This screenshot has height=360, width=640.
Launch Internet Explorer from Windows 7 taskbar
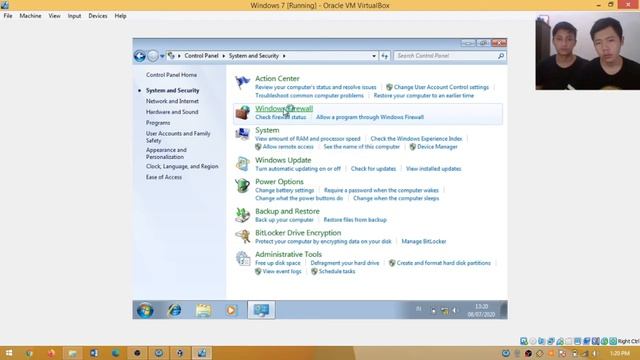pyautogui.click(x=174, y=310)
